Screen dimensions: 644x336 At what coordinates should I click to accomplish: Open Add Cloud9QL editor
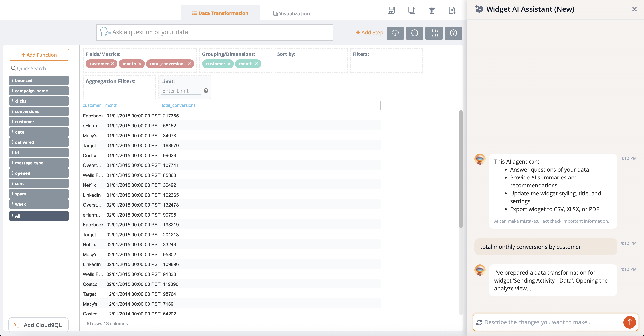[x=38, y=325]
